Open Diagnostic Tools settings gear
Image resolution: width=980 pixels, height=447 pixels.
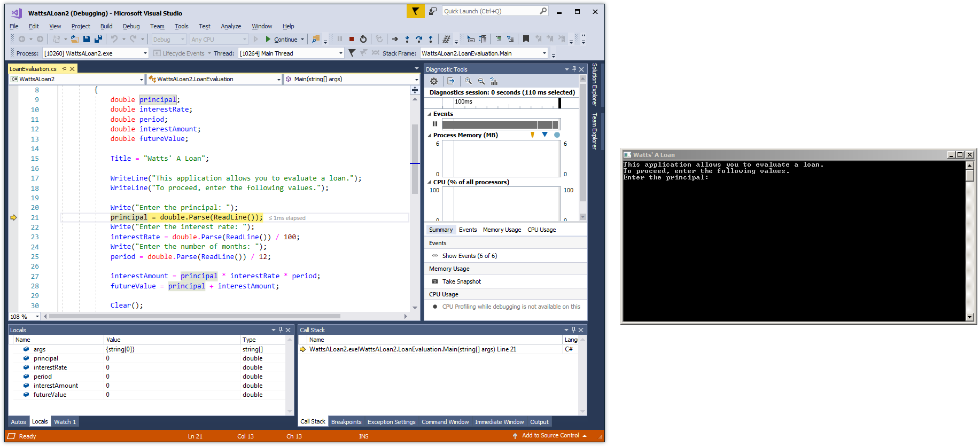[434, 81]
